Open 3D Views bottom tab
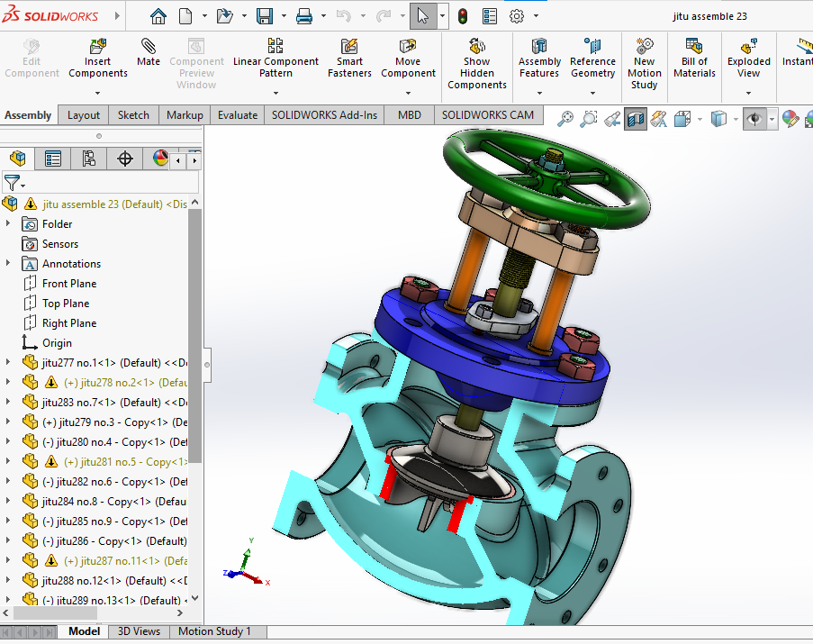 [x=139, y=631]
